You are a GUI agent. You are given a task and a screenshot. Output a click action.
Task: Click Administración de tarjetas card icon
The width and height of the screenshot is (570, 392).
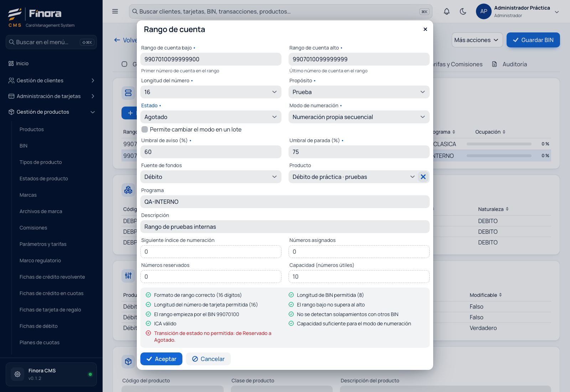(11, 96)
